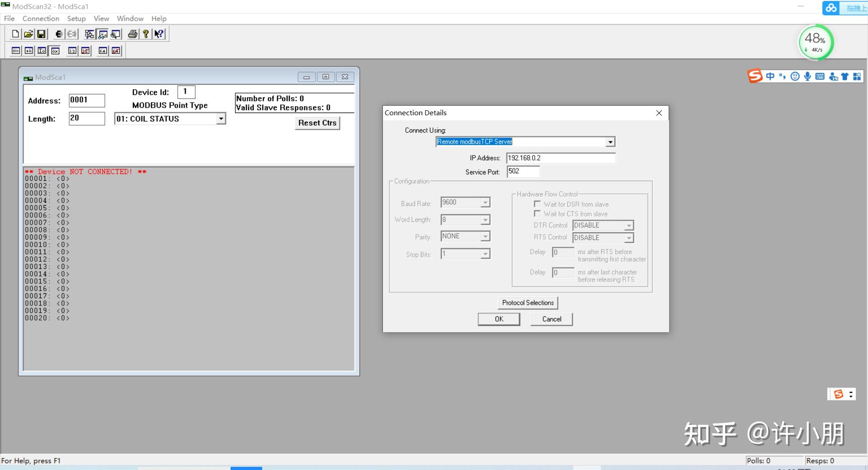Expand the Baud Rate dropdown
Screen dimensions: 868x470
point(485,202)
